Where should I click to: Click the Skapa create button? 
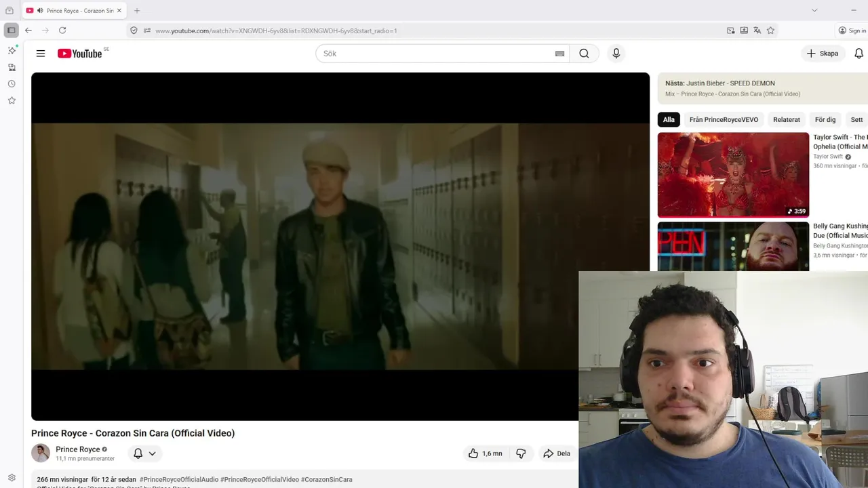point(823,54)
